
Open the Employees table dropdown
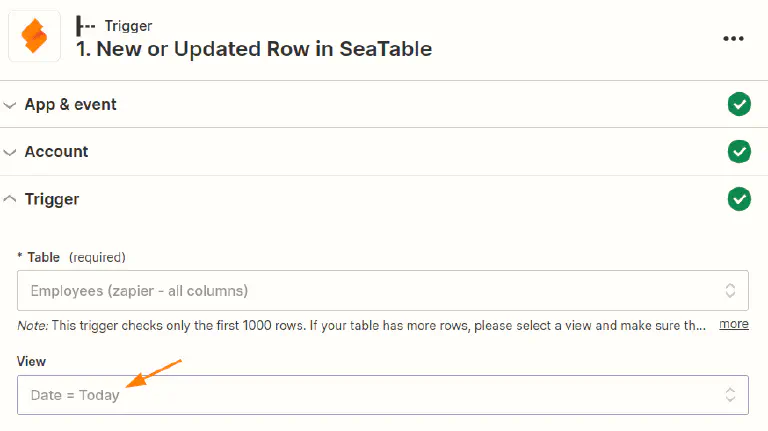370,291
